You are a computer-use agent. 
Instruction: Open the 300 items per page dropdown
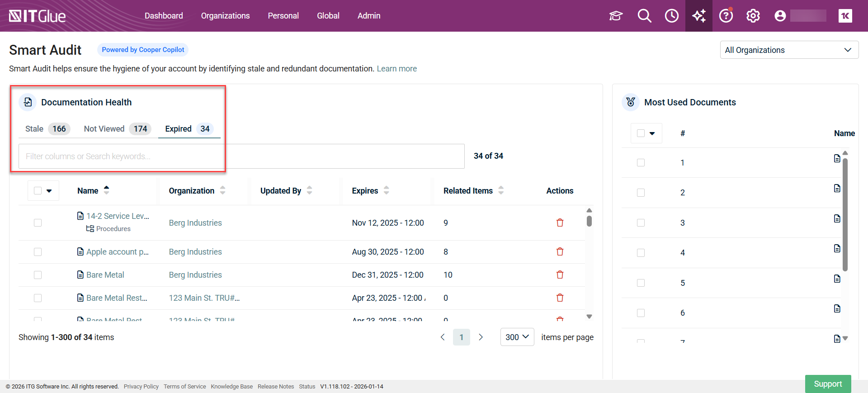click(x=517, y=337)
